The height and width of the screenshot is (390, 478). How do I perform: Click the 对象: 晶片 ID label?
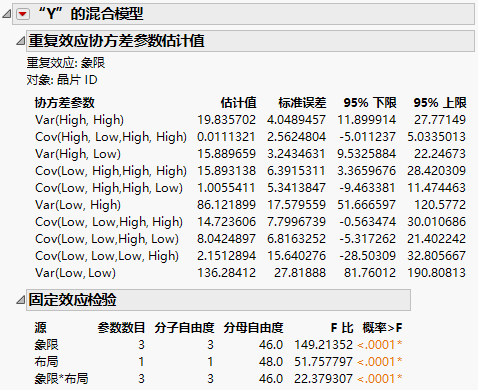62,80
